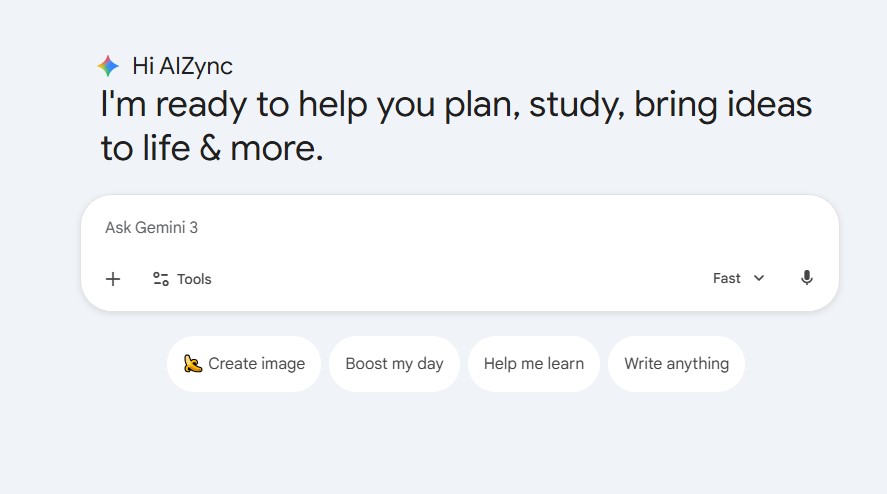887x494 pixels.
Task: Click the Write anything suggestion
Action: pos(676,364)
